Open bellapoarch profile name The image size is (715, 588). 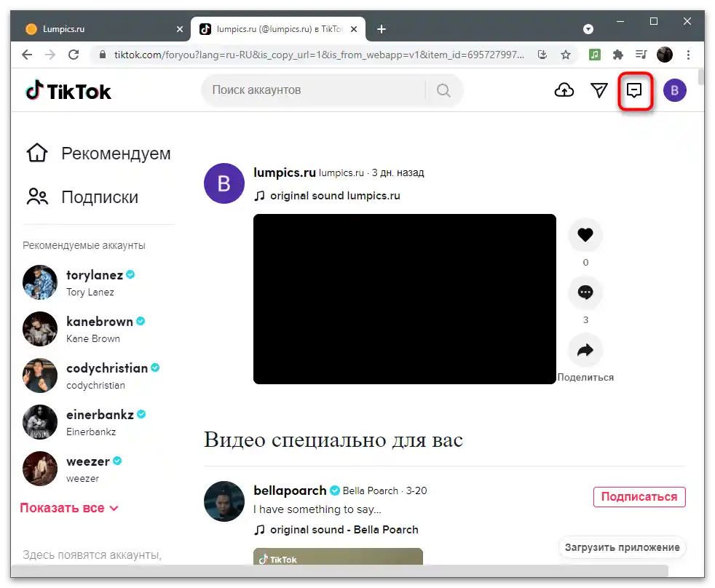(x=290, y=490)
